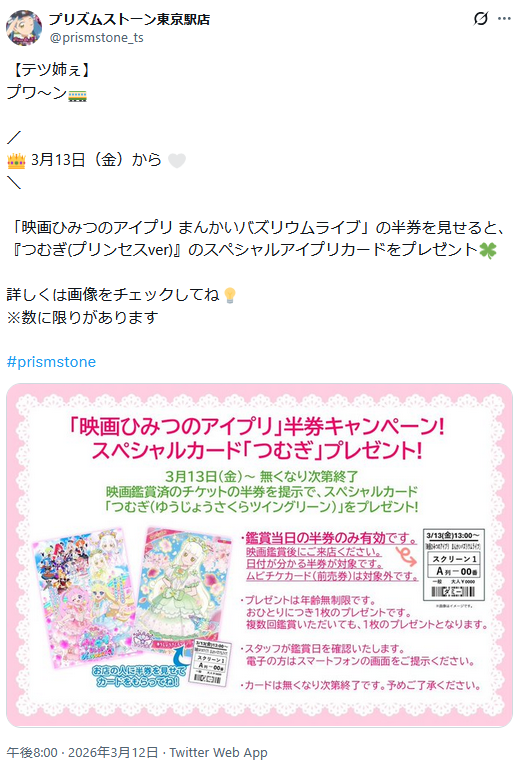Click the blue お店の人に半券を見せて caption
This screenshot has width=520, height=765.
[x=140, y=676]
